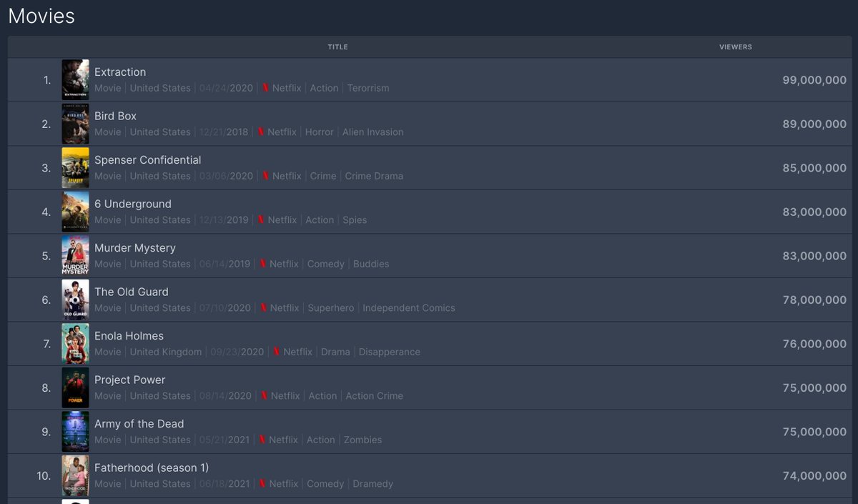Click the Spies tag on 6 Underground
Image resolution: width=858 pixels, height=504 pixels.
(355, 220)
